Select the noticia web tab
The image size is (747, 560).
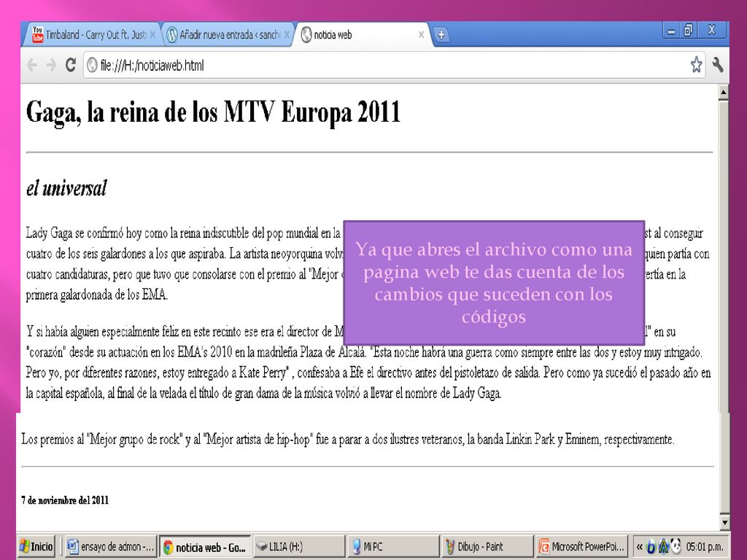tap(363, 35)
